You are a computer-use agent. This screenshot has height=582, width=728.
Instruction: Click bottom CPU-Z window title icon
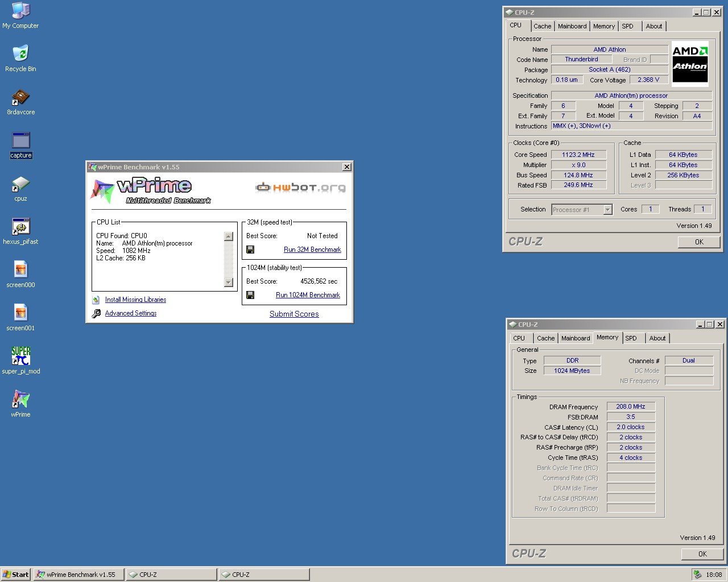512,325
